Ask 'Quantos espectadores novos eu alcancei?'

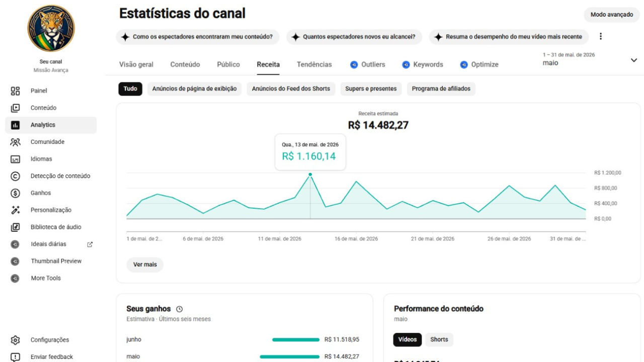(x=355, y=37)
